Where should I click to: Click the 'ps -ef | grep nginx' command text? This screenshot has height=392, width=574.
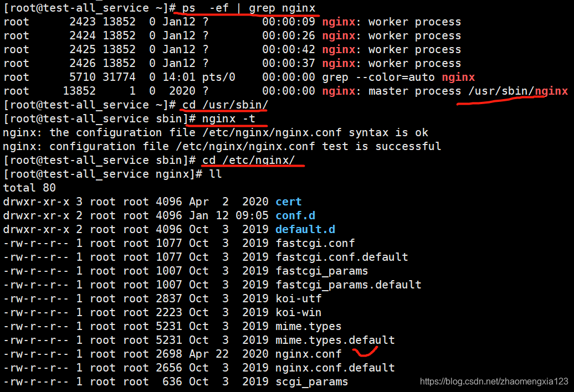[249, 8]
